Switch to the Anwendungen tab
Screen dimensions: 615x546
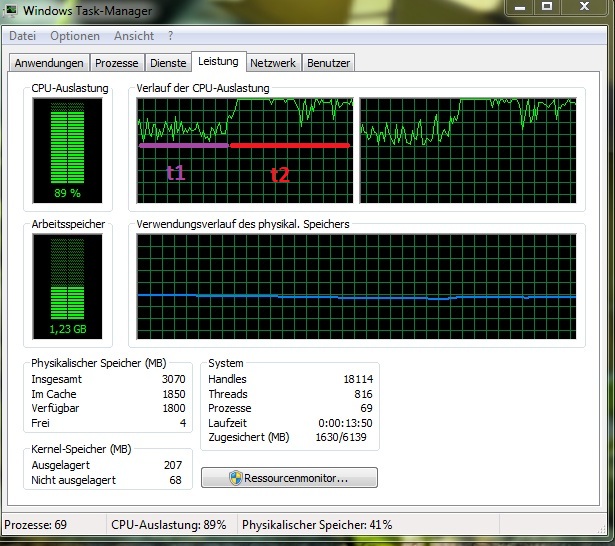[49, 63]
